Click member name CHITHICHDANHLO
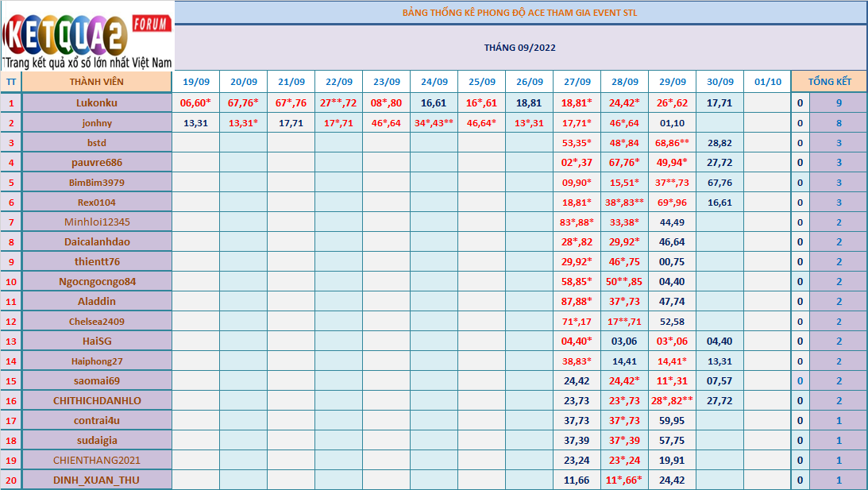This screenshot has width=868, height=490. point(96,400)
